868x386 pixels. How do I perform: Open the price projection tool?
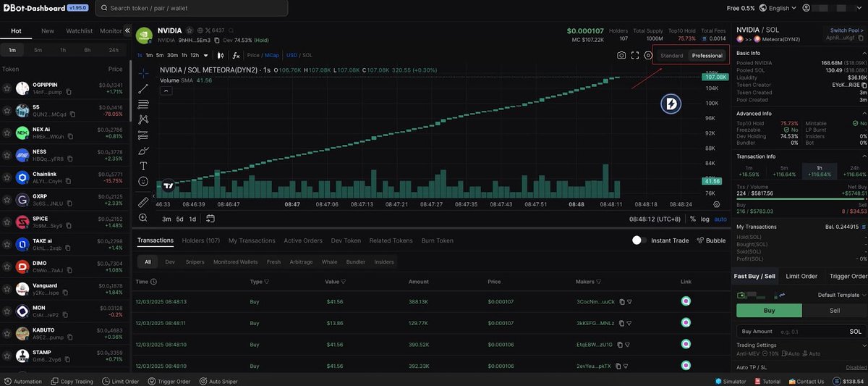[x=143, y=135]
